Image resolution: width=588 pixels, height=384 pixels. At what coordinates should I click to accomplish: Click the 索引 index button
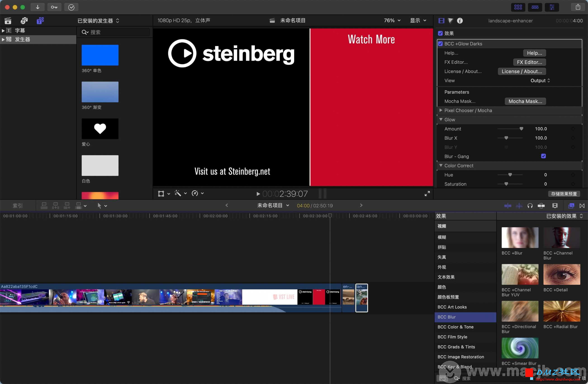18,206
